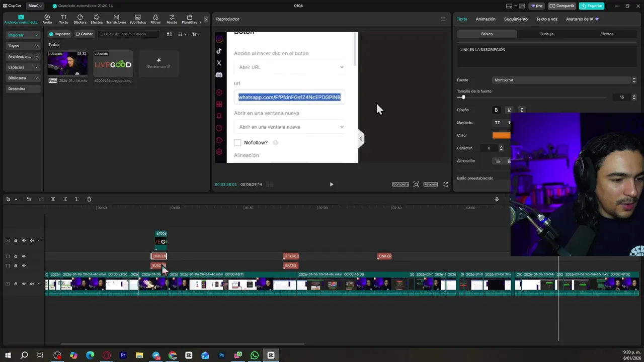Lock the top overlay video track
The height and width of the screenshot is (362, 644).
[16, 240]
